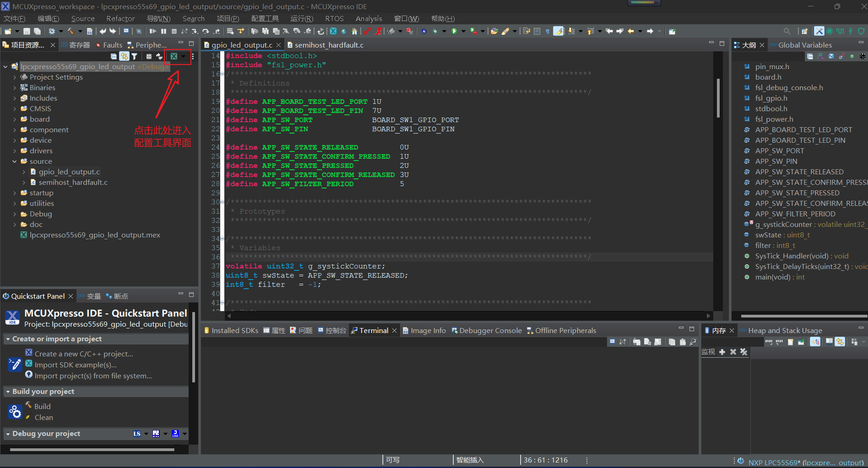Click the filter funnel icon in project explorer
Screen dimensions: 868x468
tap(134, 56)
